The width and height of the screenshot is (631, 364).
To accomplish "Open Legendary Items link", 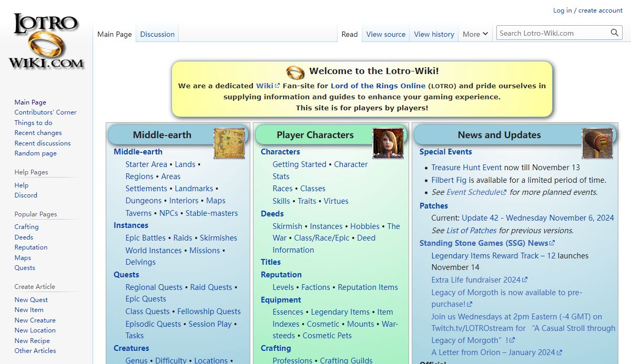I will point(340,312).
